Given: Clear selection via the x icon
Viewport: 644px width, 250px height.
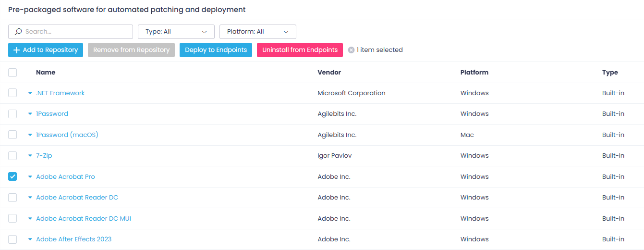Looking at the screenshot, I should coord(351,50).
